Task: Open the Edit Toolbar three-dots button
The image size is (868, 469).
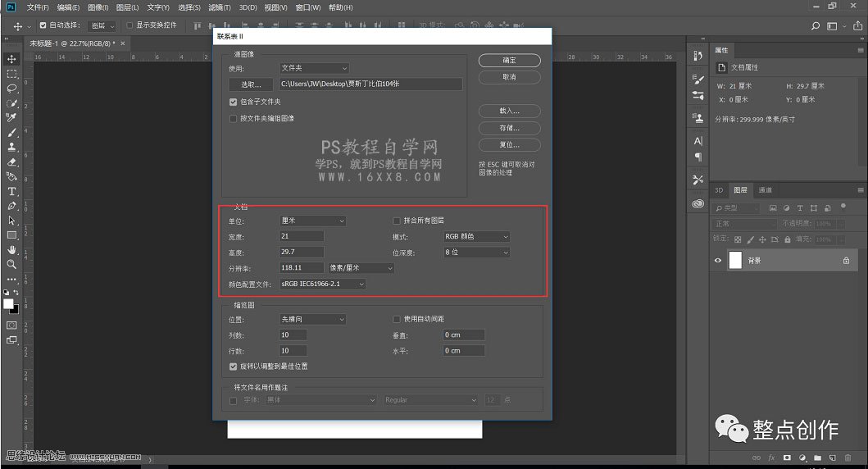Action: pos(11,279)
